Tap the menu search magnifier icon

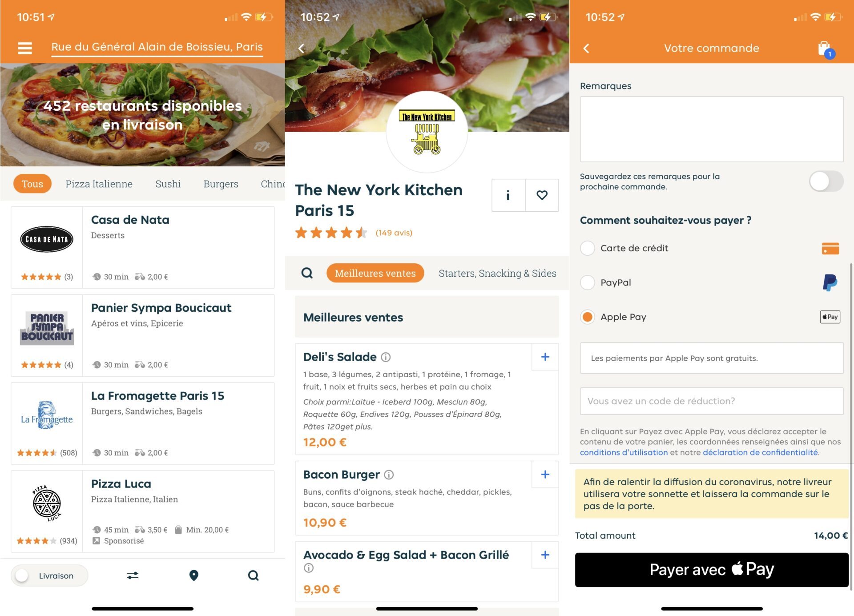(x=307, y=273)
